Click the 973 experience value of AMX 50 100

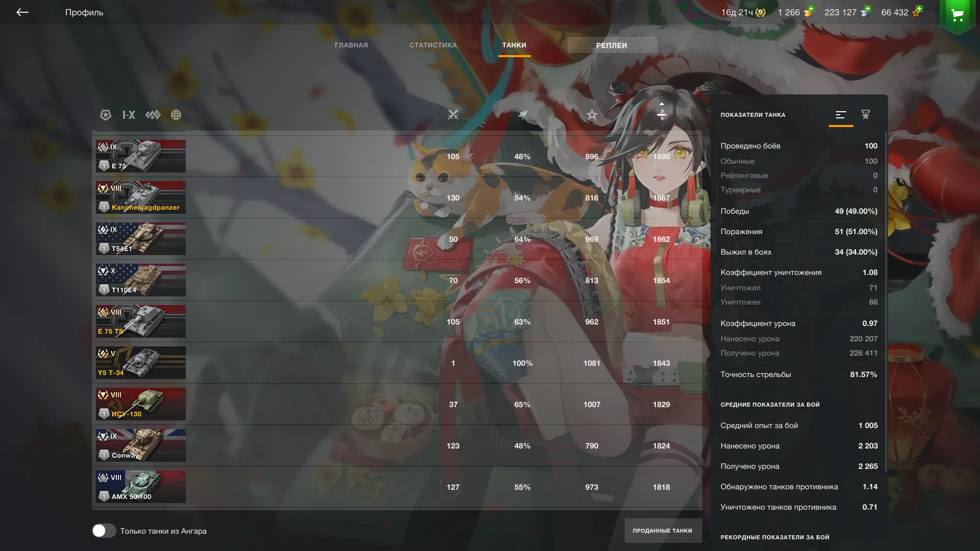[x=592, y=487]
